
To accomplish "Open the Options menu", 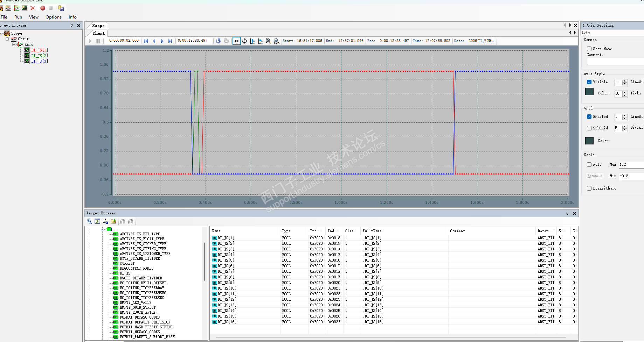I will tap(54, 17).
